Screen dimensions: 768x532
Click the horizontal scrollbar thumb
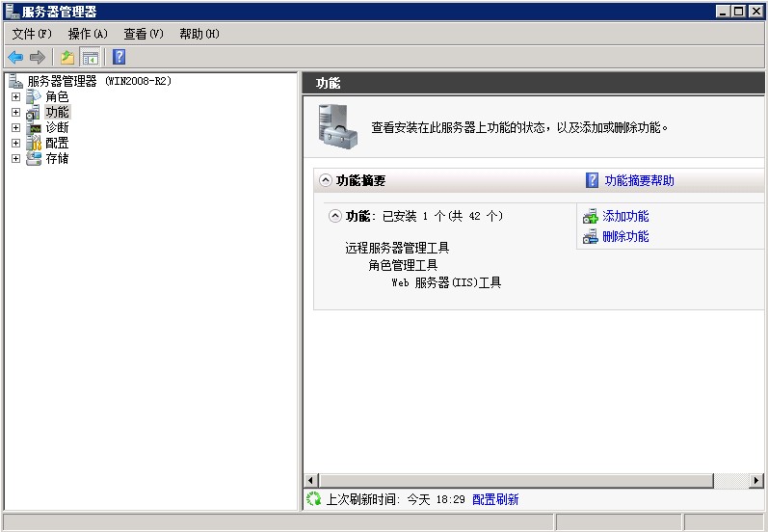[x=516, y=481]
